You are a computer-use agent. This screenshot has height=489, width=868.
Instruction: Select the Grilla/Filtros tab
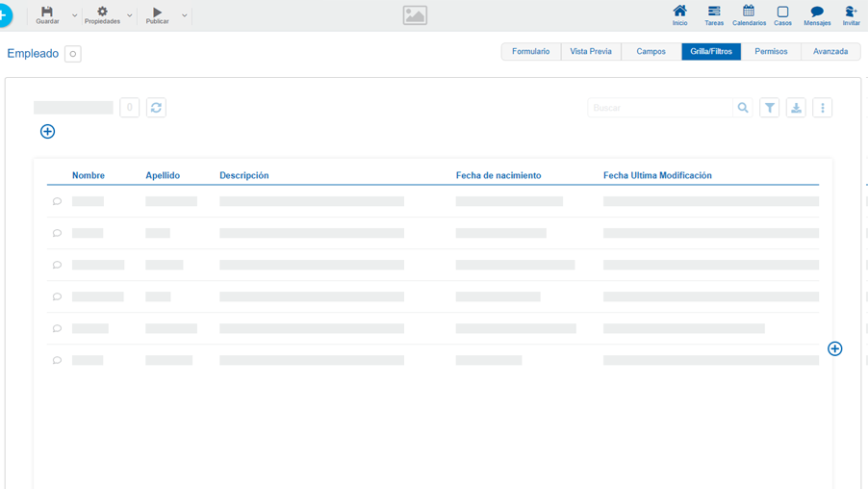(711, 52)
